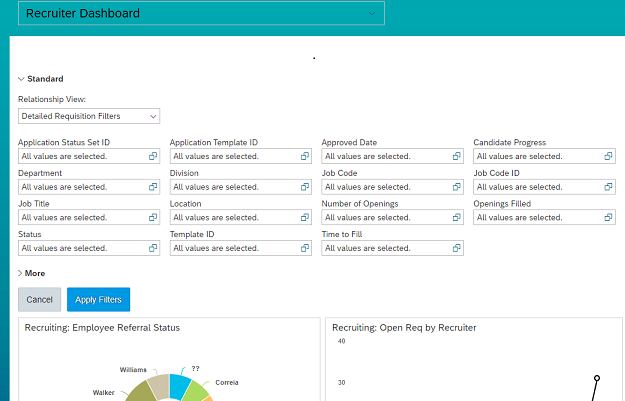625x401 pixels.
Task: Click the Relationship View label
Action: (52, 99)
